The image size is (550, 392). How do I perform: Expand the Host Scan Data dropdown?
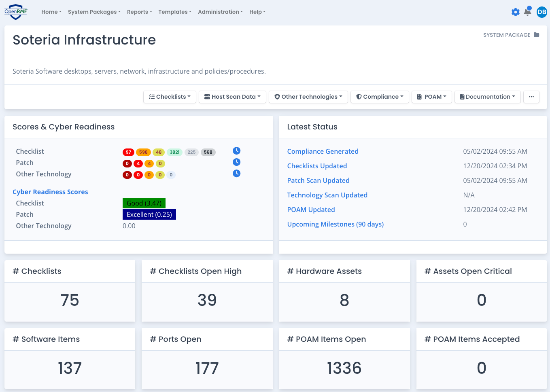pos(232,97)
